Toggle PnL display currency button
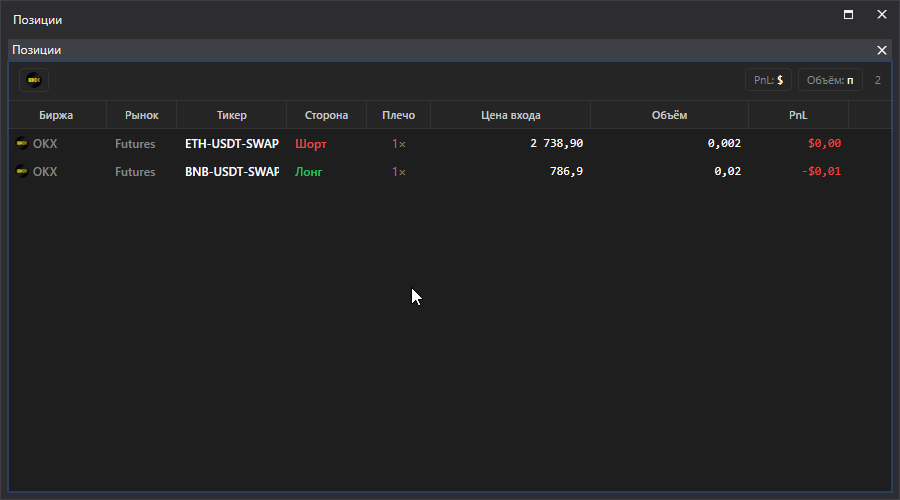The image size is (900, 500). (768, 80)
